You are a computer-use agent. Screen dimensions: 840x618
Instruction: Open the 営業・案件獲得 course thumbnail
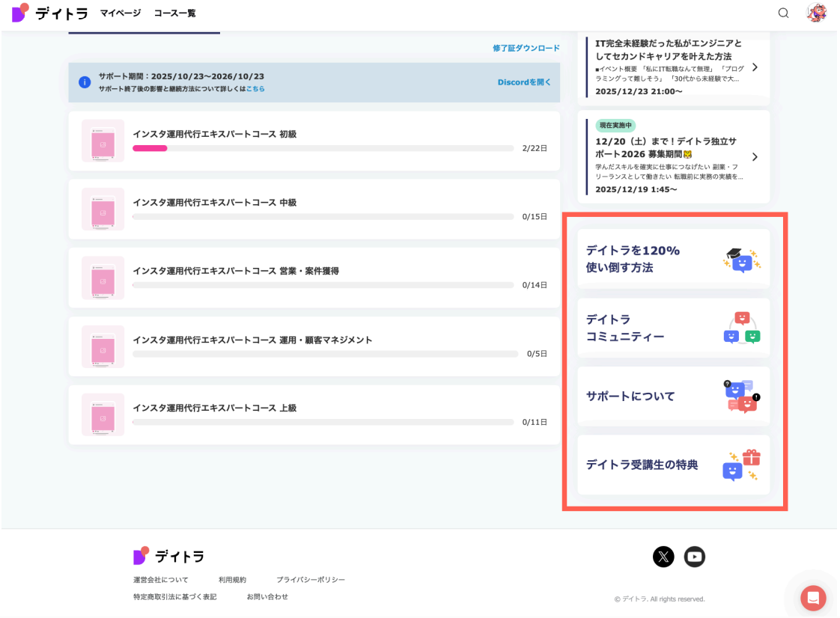coord(103,278)
